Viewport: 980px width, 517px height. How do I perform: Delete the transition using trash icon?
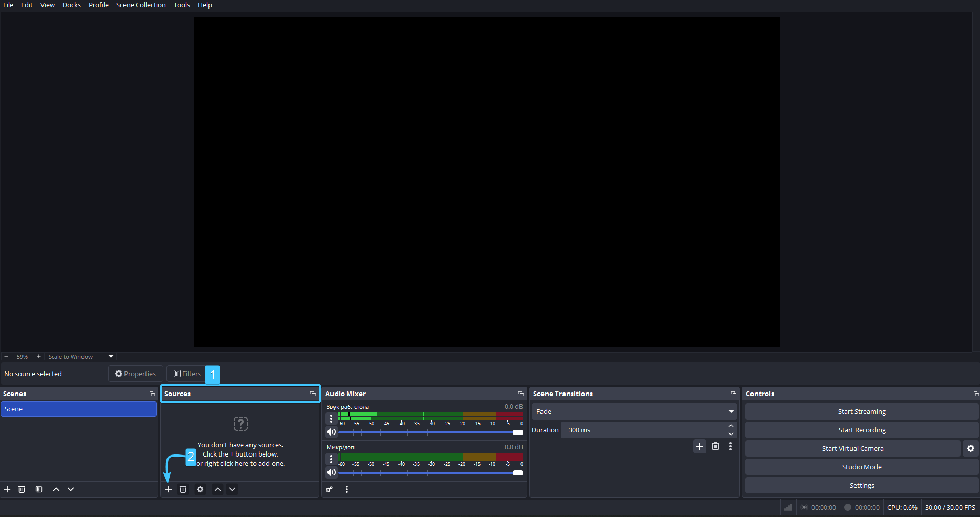(715, 446)
